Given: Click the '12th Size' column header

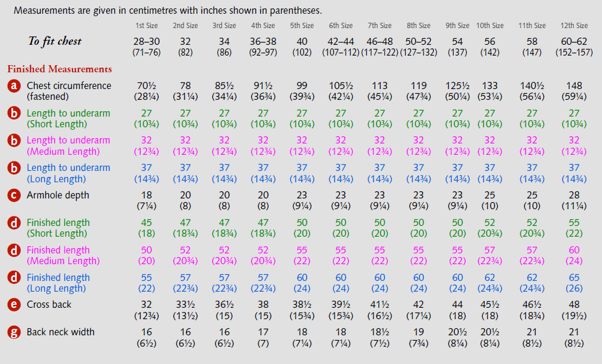Looking at the screenshot, I should click(574, 26).
